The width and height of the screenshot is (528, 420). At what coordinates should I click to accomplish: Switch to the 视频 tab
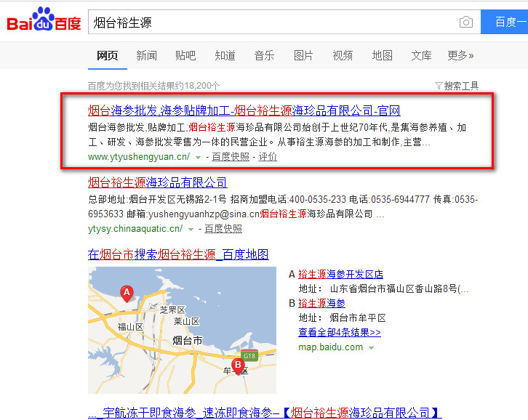(343, 55)
